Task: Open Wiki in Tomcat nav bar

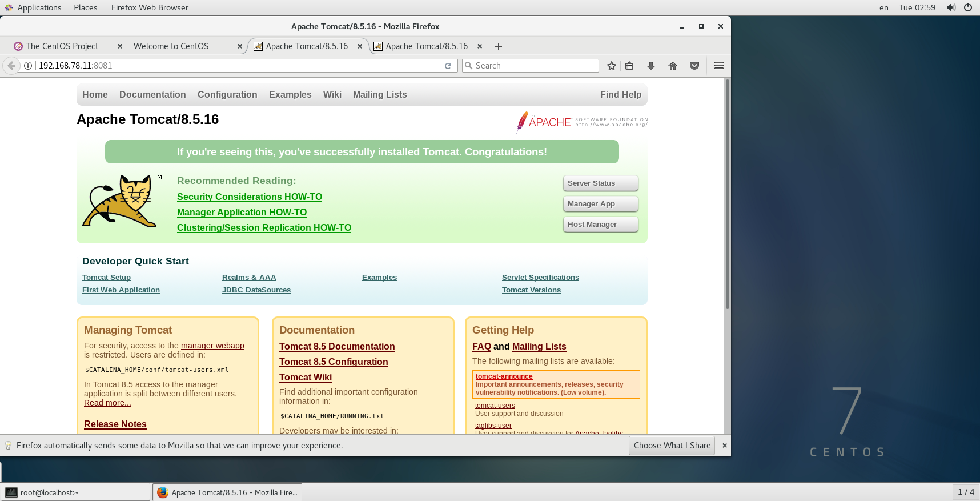Action: point(332,95)
